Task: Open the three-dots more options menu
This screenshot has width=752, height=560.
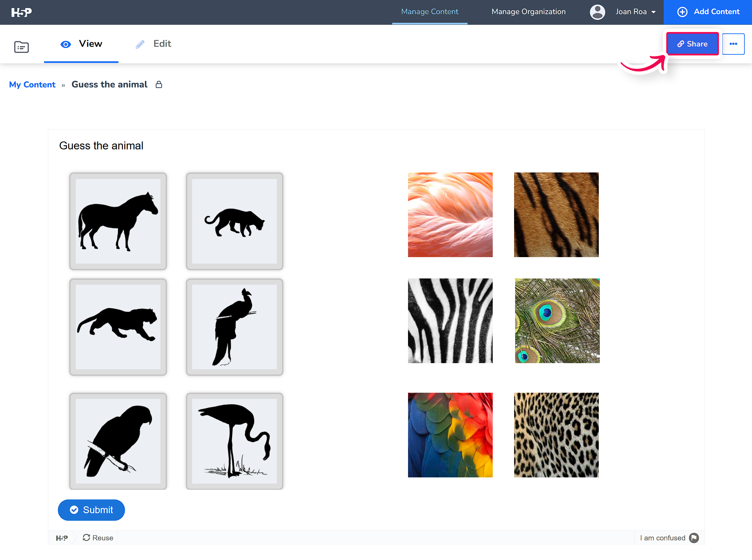Action: (x=733, y=44)
